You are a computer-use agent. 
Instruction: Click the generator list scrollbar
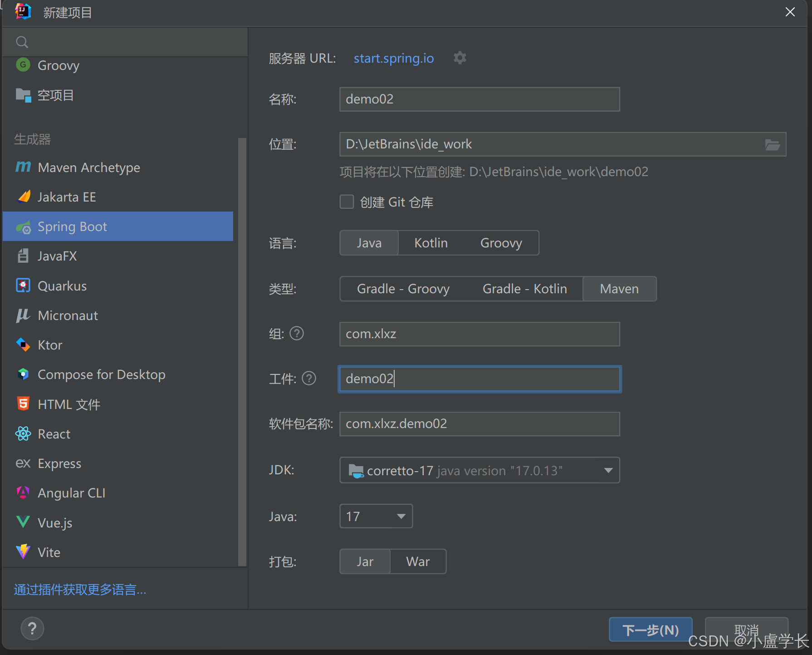coord(242,352)
